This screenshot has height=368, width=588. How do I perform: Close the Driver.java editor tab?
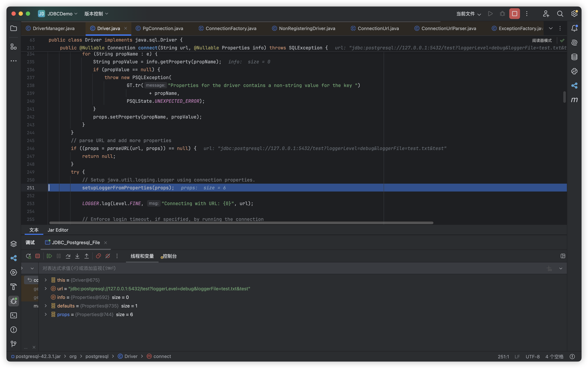(x=126, y=28)
